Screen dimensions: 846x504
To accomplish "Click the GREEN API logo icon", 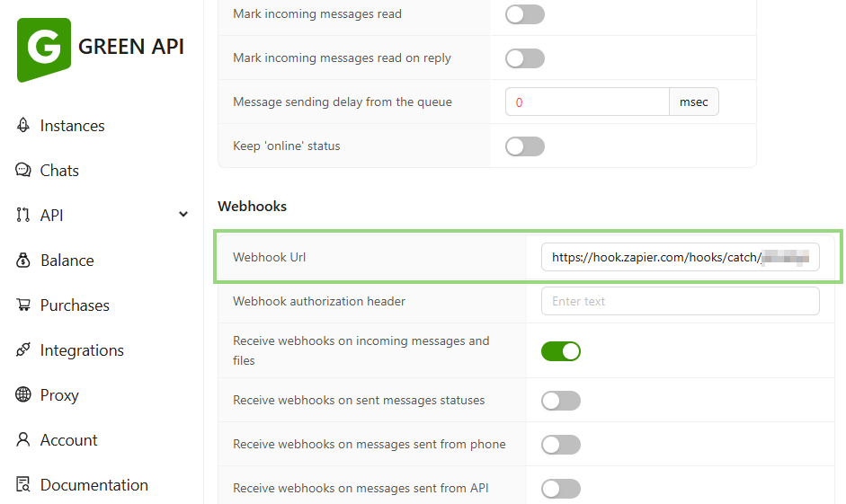I will (x=43, y=48).
